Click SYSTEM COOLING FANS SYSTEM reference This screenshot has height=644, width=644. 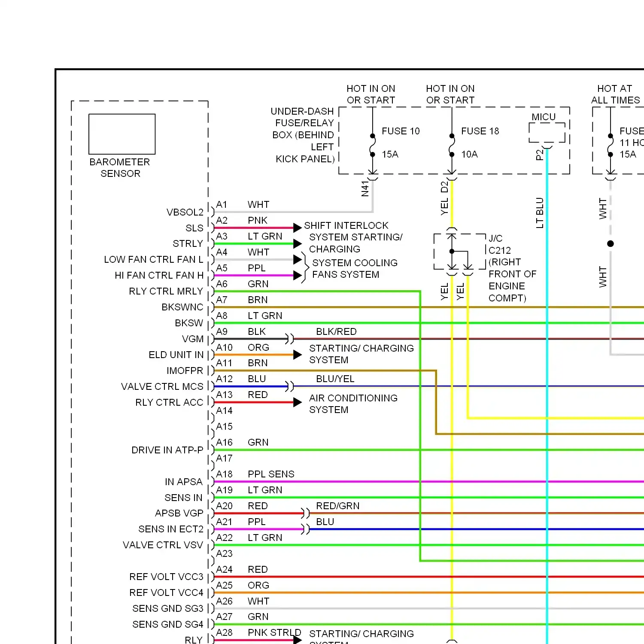point(355,269)
